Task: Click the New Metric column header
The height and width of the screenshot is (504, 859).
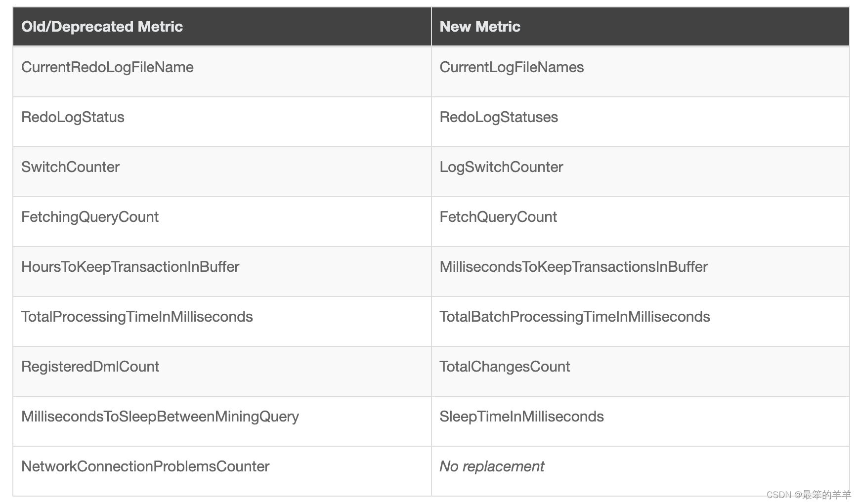Action: tap(479, 27)
